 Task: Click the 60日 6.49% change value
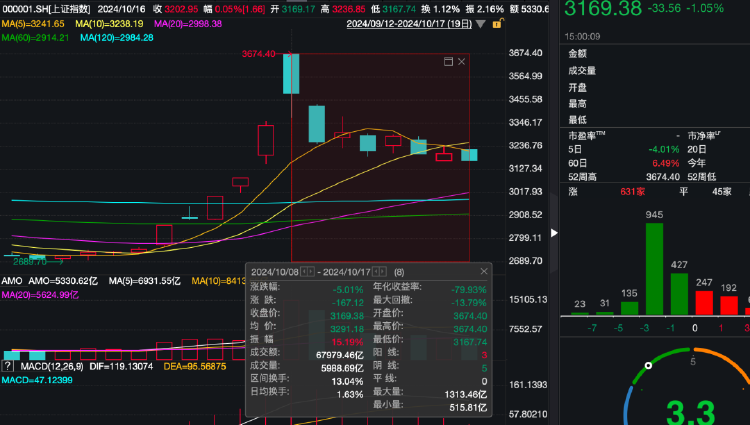pyautogui.click(x=665, y=163)
